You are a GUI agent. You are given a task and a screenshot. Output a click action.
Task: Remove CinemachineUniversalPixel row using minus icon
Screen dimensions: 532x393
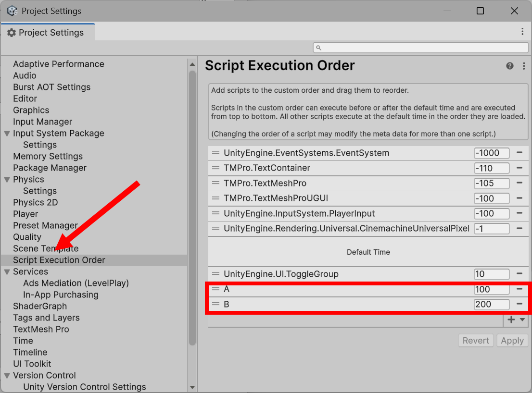click(519, 228)
